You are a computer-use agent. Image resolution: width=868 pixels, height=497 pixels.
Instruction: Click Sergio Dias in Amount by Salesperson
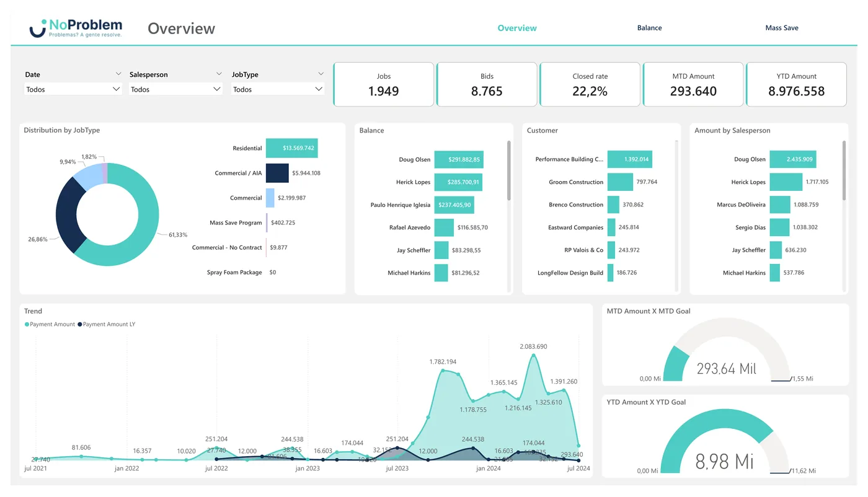point(750,227)
